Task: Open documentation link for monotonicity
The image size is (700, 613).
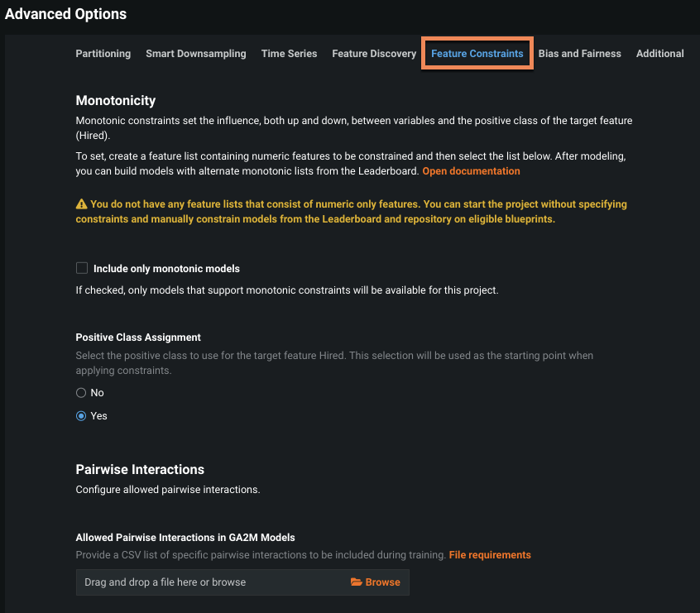Action: point(471,171)
